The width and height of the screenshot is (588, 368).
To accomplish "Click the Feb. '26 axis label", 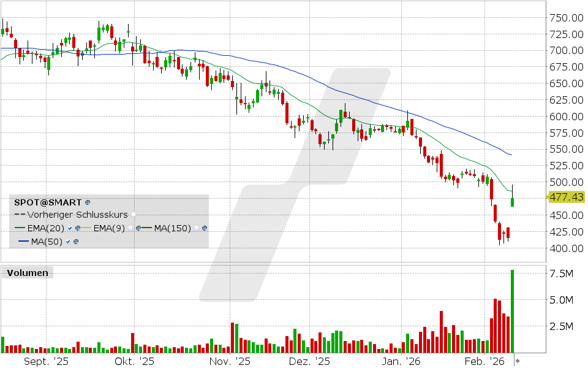I will 486,361.
